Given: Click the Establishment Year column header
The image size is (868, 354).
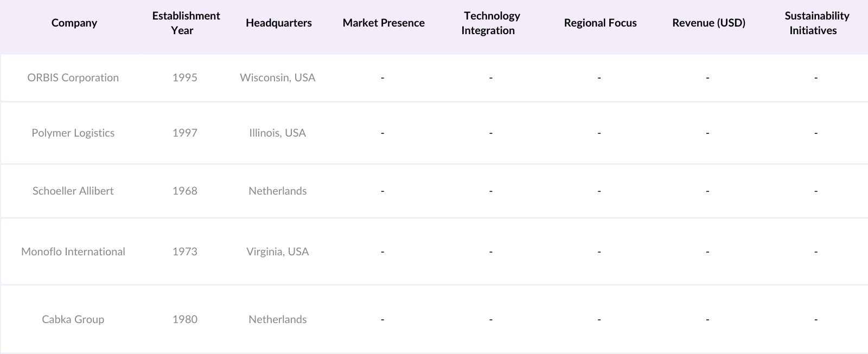Looking at the screenshot, I should 186,23.
